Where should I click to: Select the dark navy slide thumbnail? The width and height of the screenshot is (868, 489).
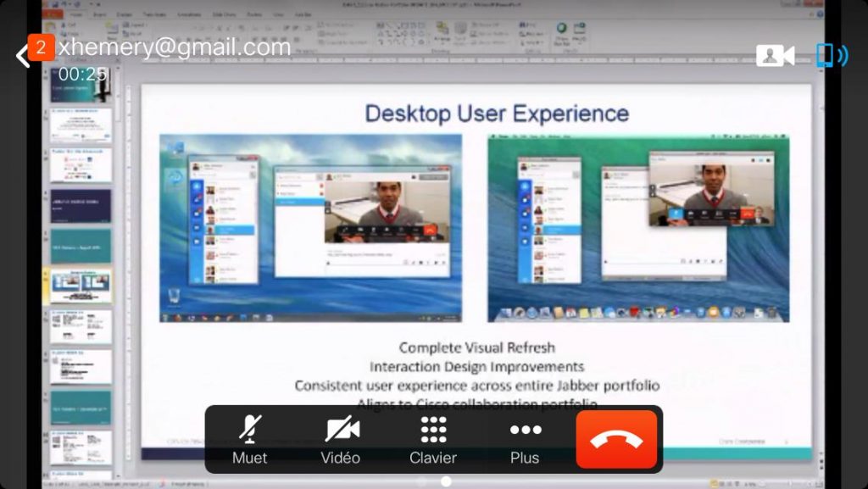81,205
